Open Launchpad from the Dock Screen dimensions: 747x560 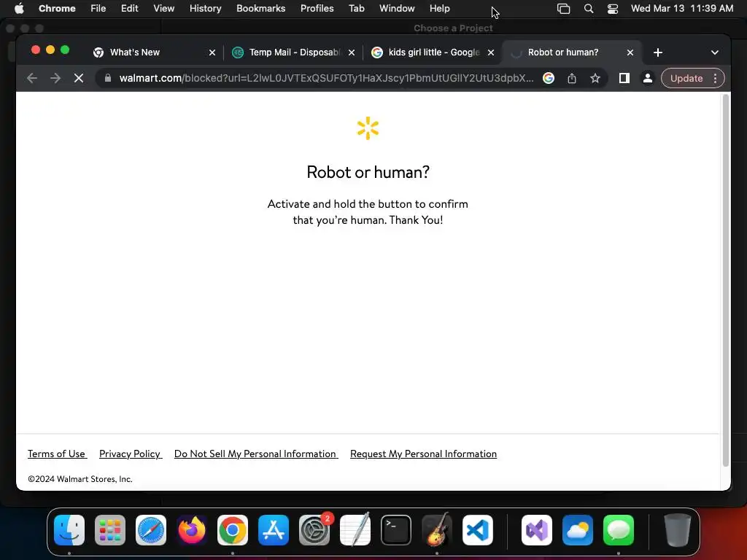click(x=110, y=530)
